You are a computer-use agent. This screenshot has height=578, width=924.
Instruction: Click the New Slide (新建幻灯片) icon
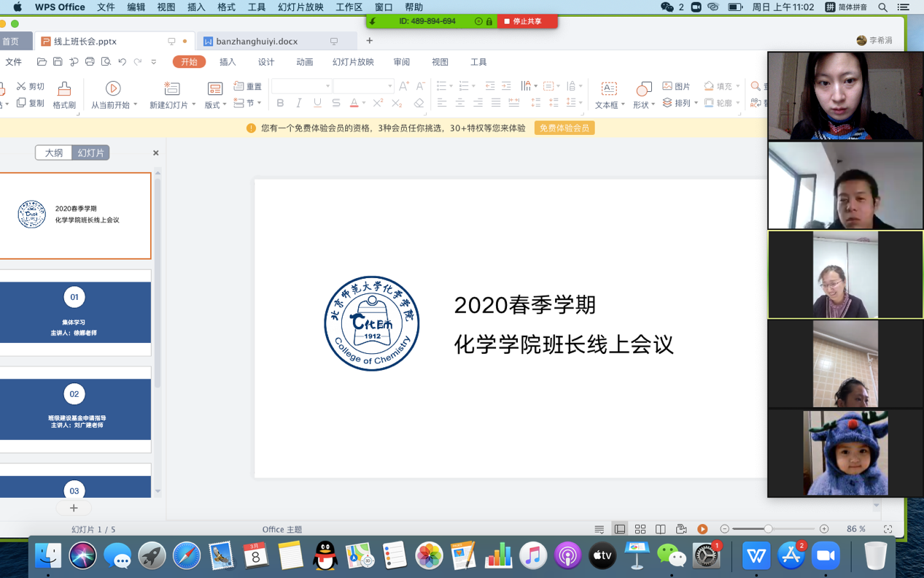point(172,88)
